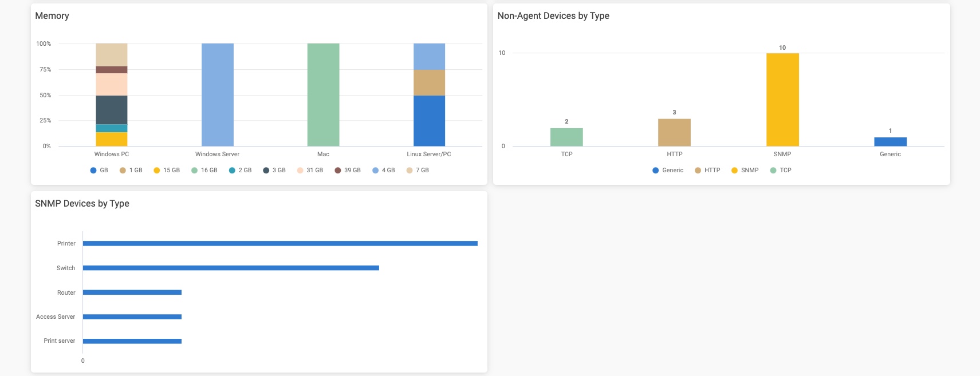Click the Windows Server memory bar
Screen dimensions: 980x376
pos(218,94)
